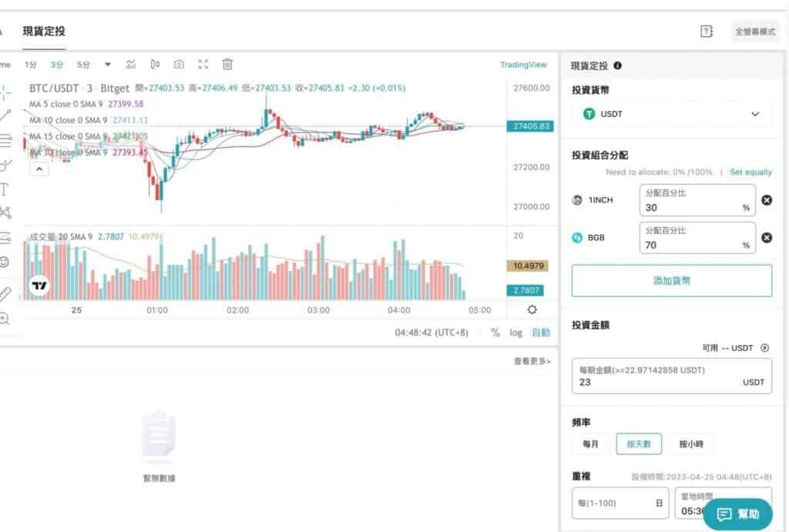Open the 現貨定投 tab
Screen dimensions: 789x532
(44, 31)
